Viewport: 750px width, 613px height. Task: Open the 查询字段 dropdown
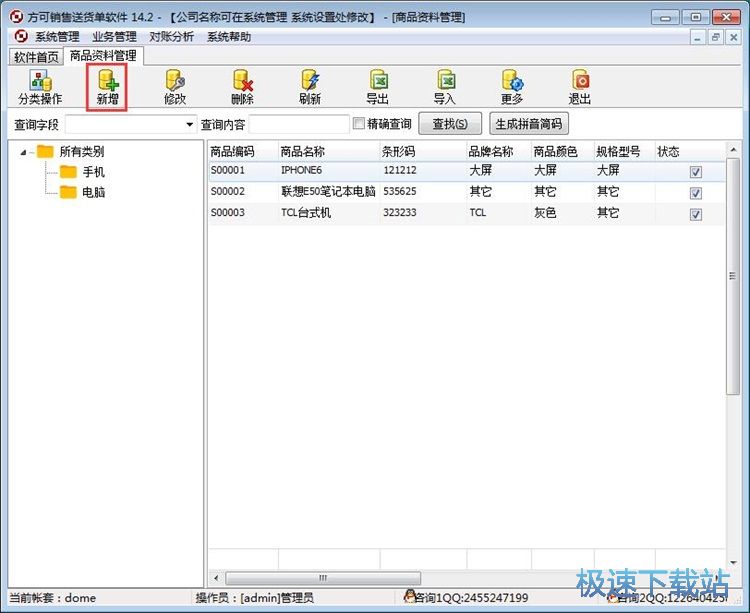tap(189, 125)
